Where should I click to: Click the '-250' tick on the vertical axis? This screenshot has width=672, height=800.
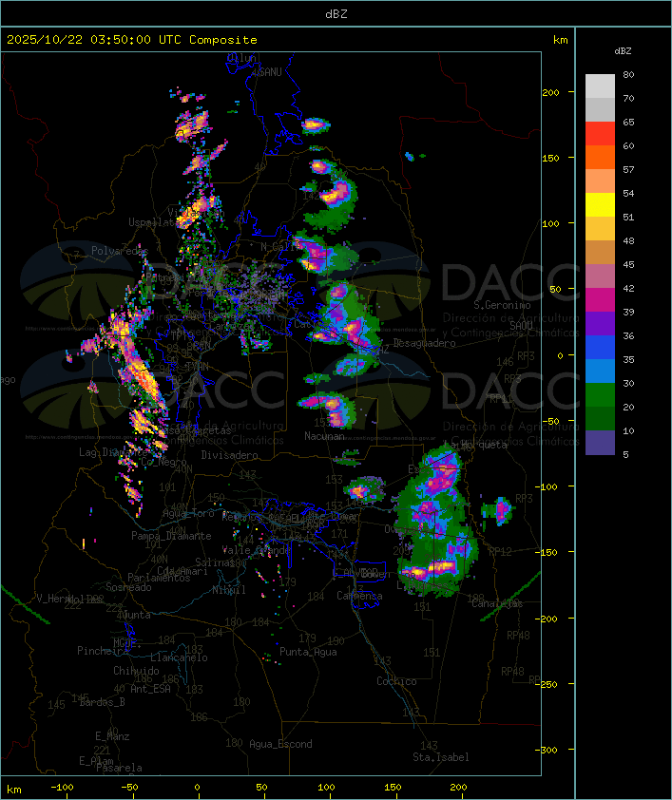[546, 684]
